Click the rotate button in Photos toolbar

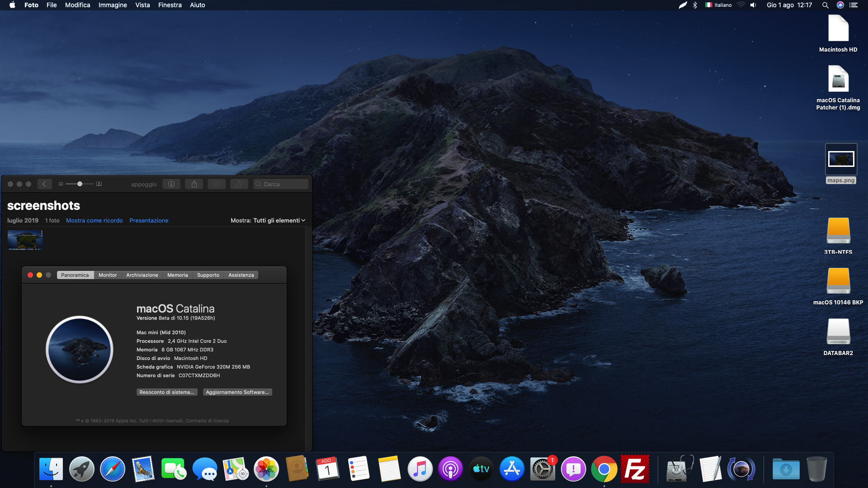click(239, 184)
